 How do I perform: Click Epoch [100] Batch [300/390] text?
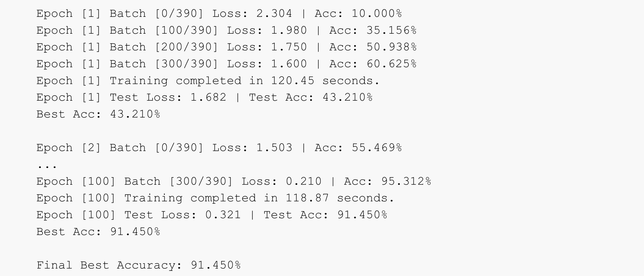(135, 182)
